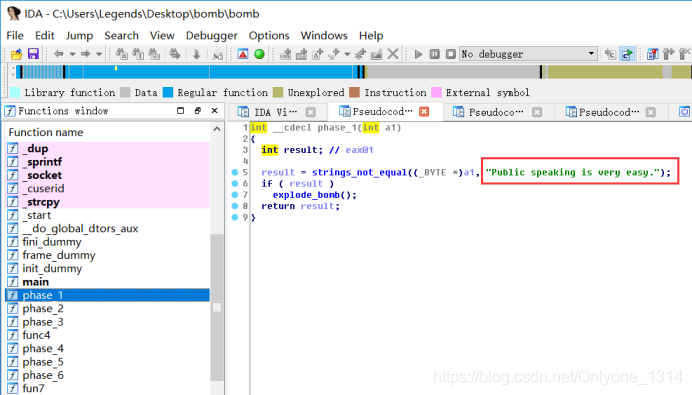Open the Windows menu

[x=324, y=35]
